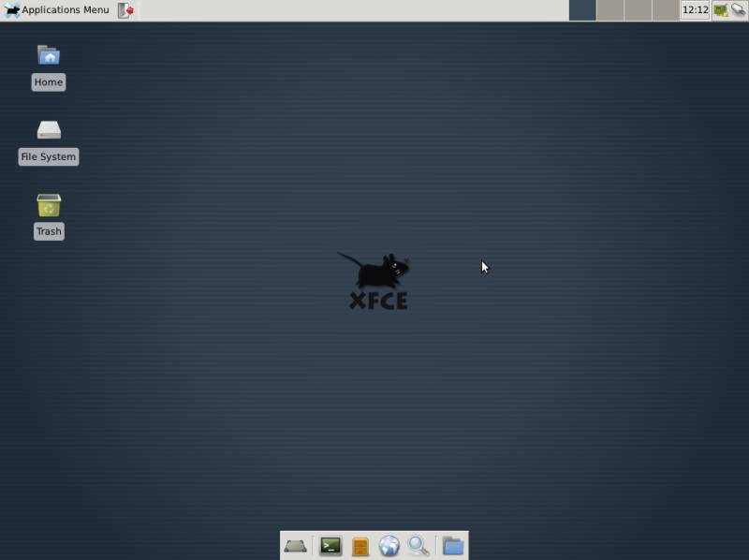Screen dimensions: 749x560
Task: Launch the Terminal emulator from the dock
Action: point(330,546)
